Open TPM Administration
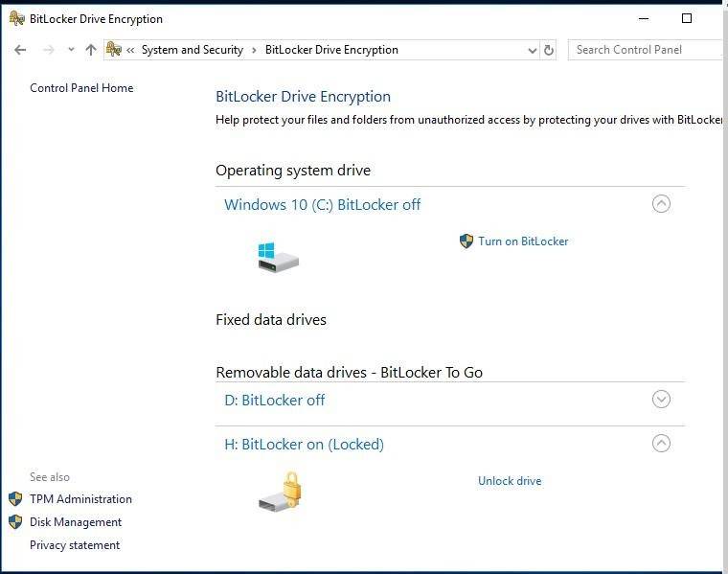The width and height of the screenshot is (728, 574). 80,499
